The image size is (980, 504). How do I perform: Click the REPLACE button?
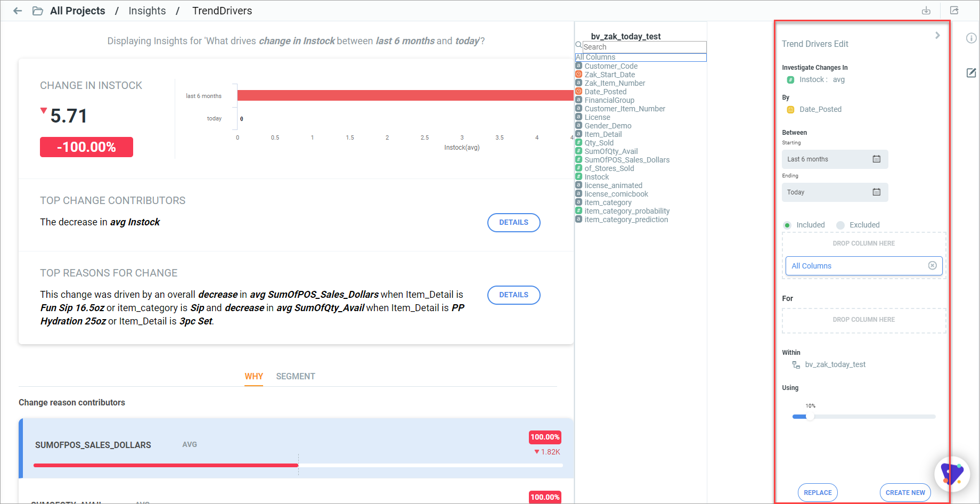click(818, 493)
